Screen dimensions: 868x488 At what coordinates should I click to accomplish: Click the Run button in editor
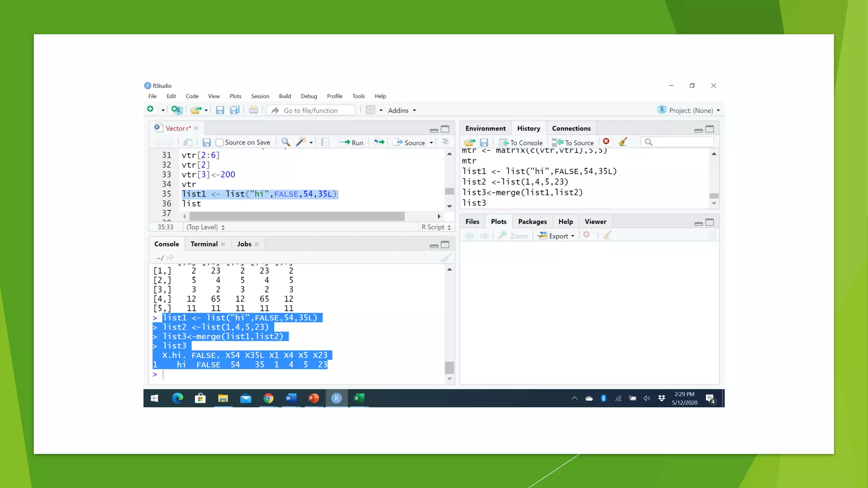point(351,142)
